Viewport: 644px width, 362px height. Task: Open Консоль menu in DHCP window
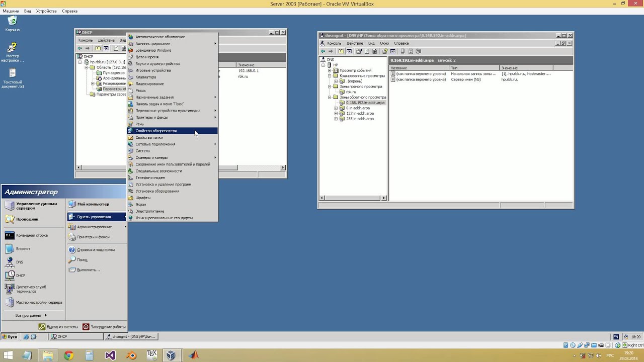point(86,40)
